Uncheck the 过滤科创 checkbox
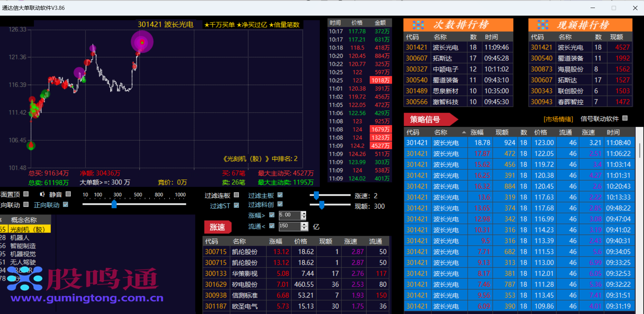Viewport: 644px width, 314px height. [x=280, y=204]
